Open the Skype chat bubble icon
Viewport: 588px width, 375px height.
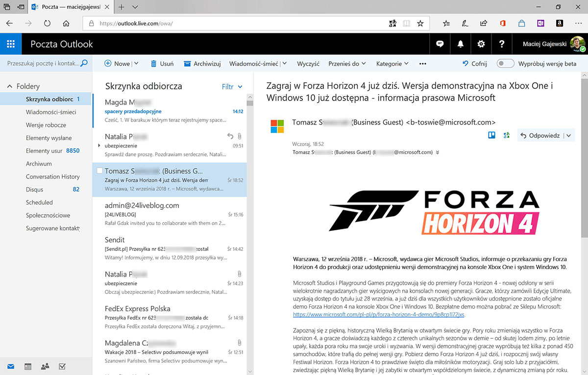tap(440, 44)
